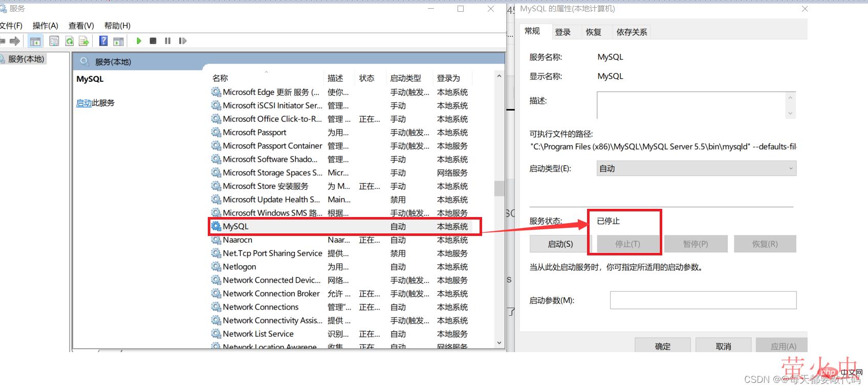868x389 pixels.
Task: Toggle the show/hide console tree toolbar icon
Action: (x=35, y=41)
